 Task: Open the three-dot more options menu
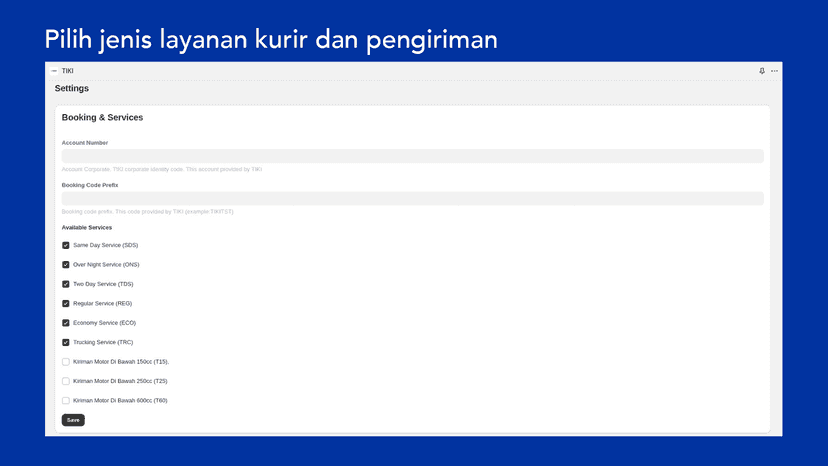pyautogui.click(x=774, y=71)
